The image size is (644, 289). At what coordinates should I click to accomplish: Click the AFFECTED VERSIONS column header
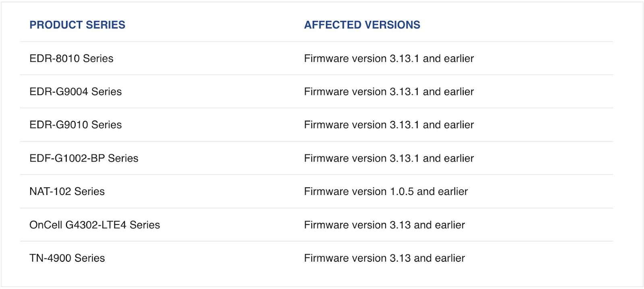click(x=362, y=25)
